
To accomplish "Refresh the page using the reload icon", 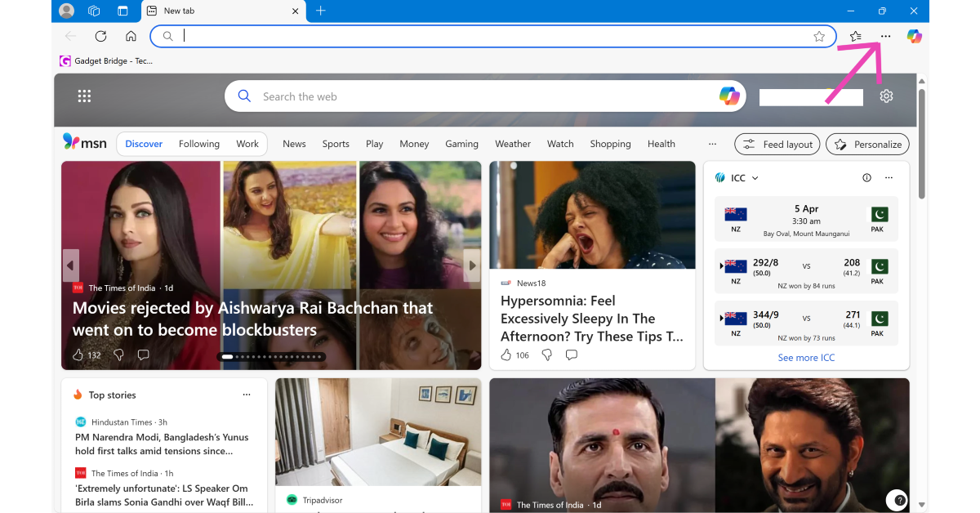I will pos(100,36).
